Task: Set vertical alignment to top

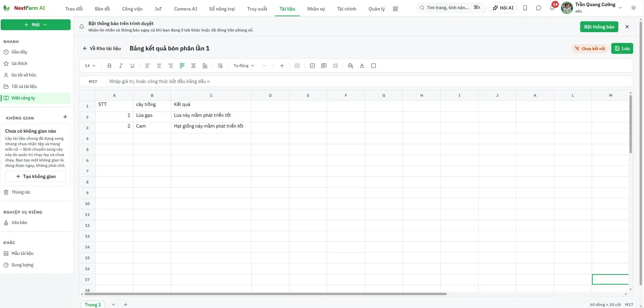Action: coord(182,66)
